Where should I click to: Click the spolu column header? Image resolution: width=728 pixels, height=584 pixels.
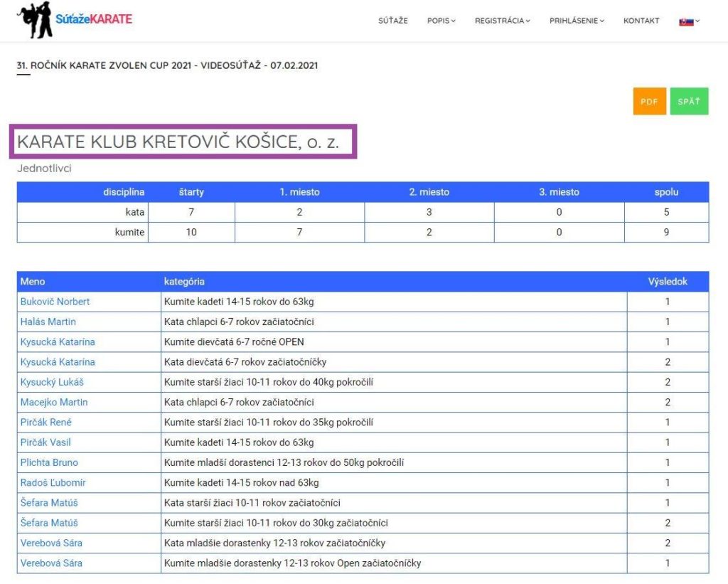click(x=666, y=192)
